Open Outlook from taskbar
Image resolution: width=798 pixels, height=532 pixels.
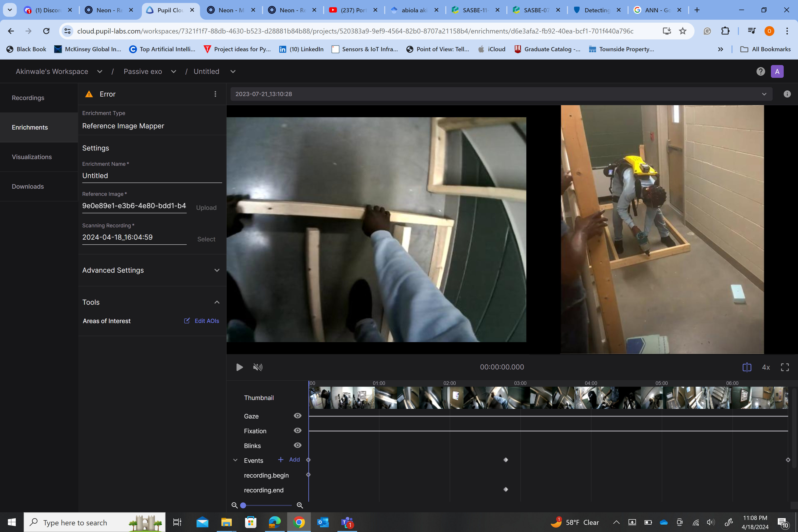tap(323, 522)
